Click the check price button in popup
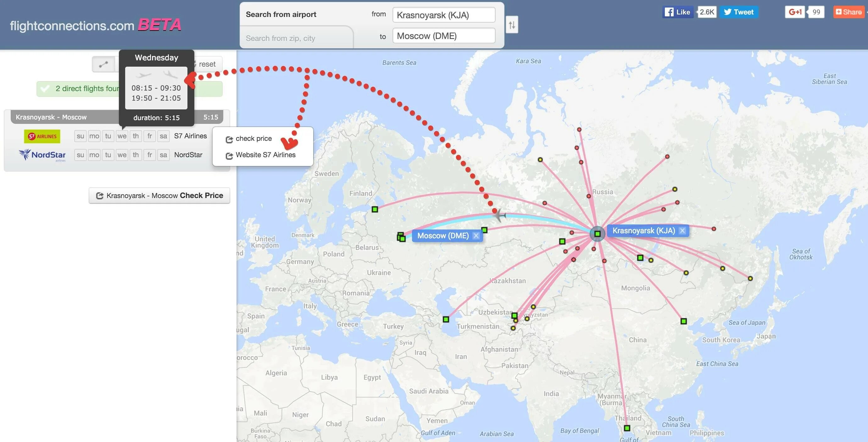 point(253,138)
